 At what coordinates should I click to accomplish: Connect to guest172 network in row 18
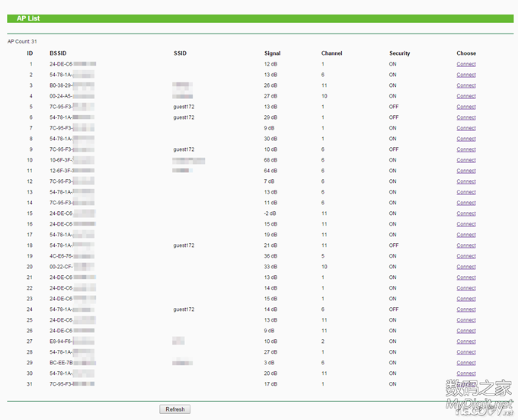pos(466,245)
